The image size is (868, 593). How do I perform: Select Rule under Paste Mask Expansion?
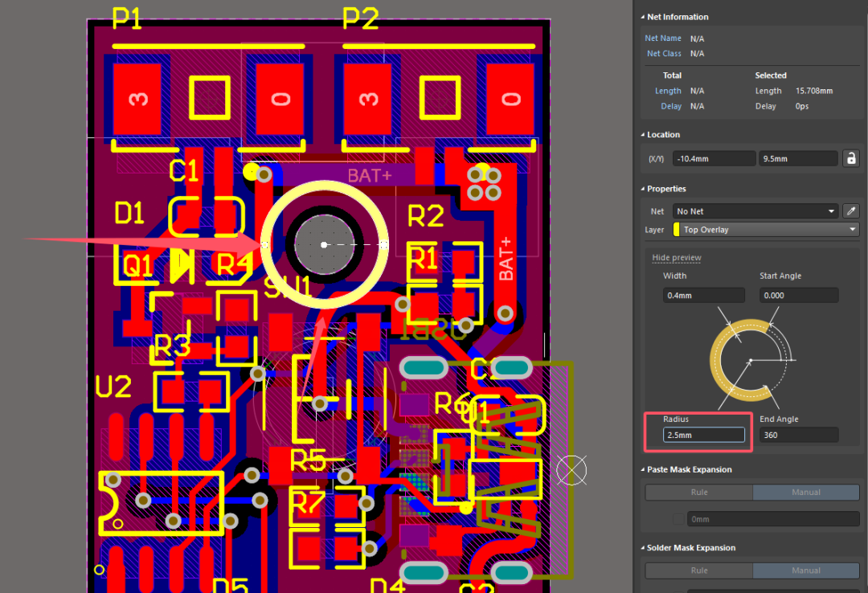tap(698, 493)
